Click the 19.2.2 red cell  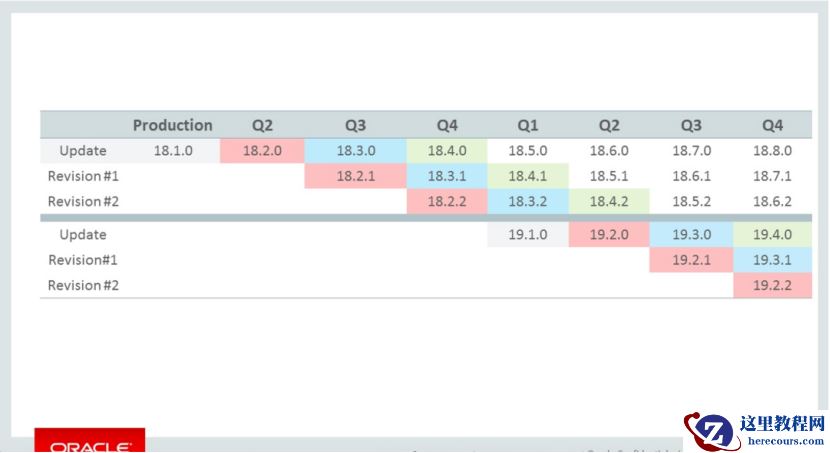coord(772,285)
